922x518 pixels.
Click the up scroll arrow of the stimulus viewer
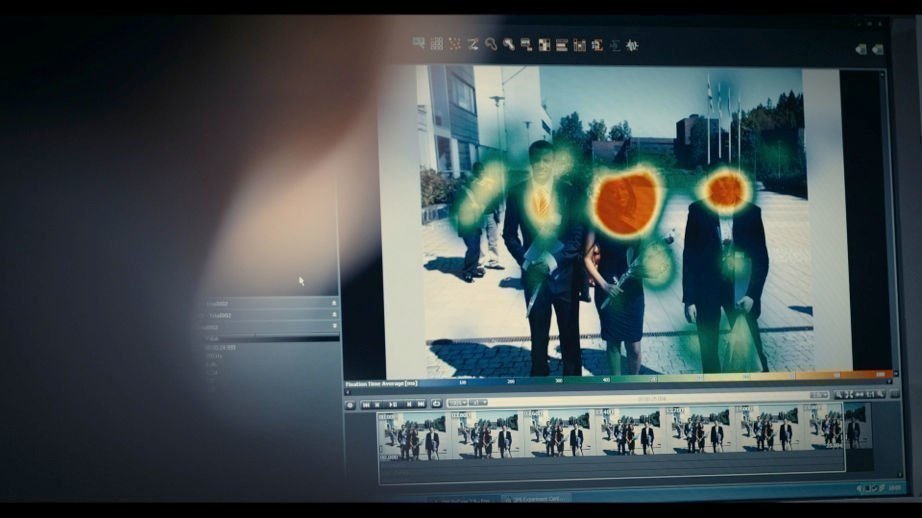[x=881, y=75]
